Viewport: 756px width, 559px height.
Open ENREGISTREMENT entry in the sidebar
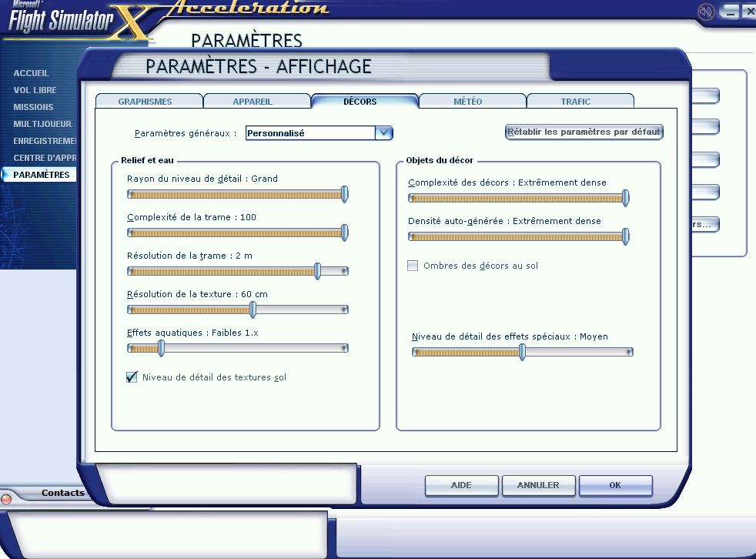[45, 141]
